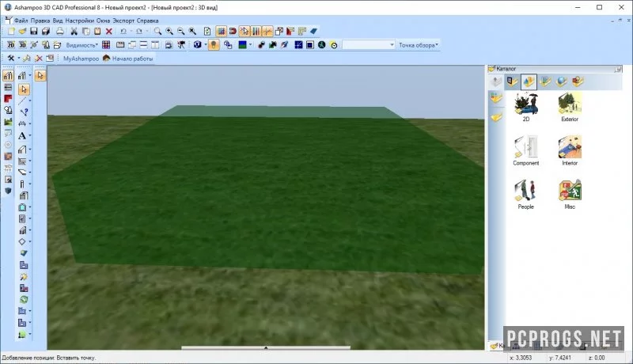Screen dimensions: 633x364
Task: Toggle the select arrow mode button at far left top
Action: point(40,75)
